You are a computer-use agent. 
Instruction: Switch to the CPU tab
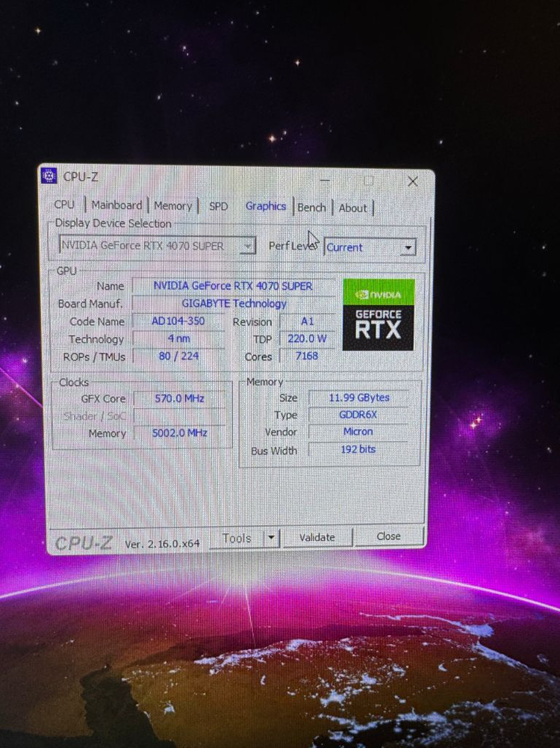click(x=64, y=205)
